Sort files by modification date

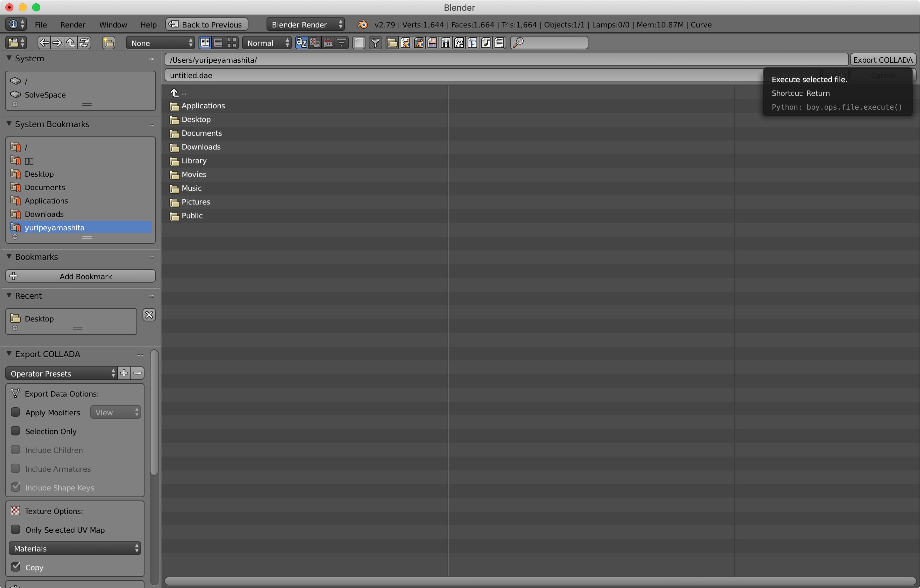click(x=328, y=43)
